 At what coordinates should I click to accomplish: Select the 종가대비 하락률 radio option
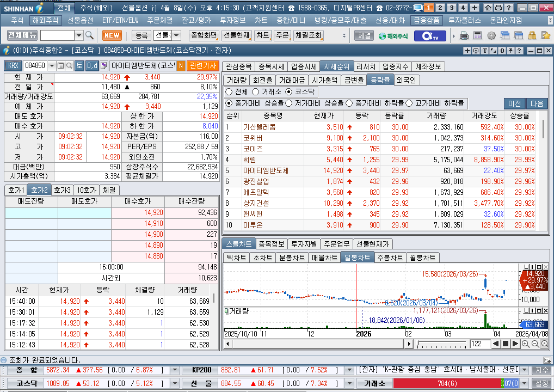click(x=349, y=103)
